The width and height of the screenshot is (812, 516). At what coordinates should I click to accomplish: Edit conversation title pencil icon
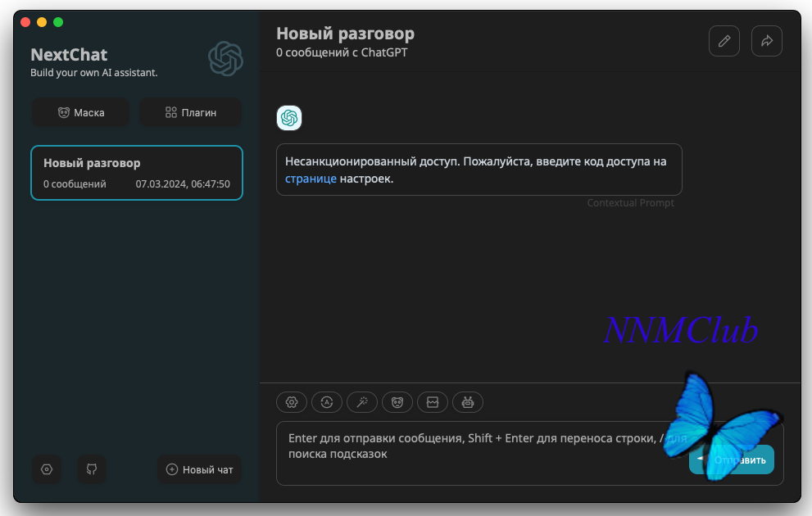click(x=724, y=41)
